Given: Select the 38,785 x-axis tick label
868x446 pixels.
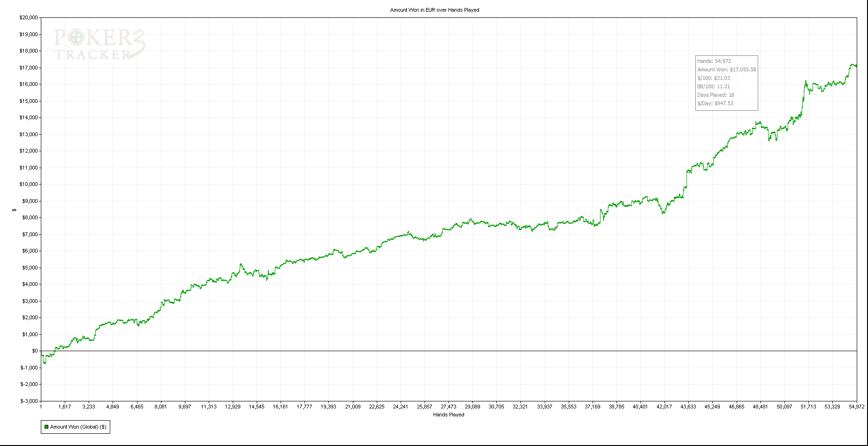Looking at the screenshot, I should click(x=617, y=407).
